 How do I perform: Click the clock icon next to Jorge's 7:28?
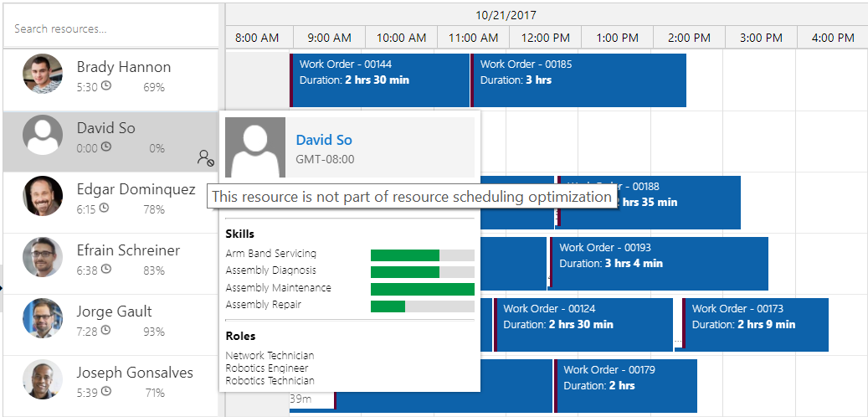tap(105, 331)
